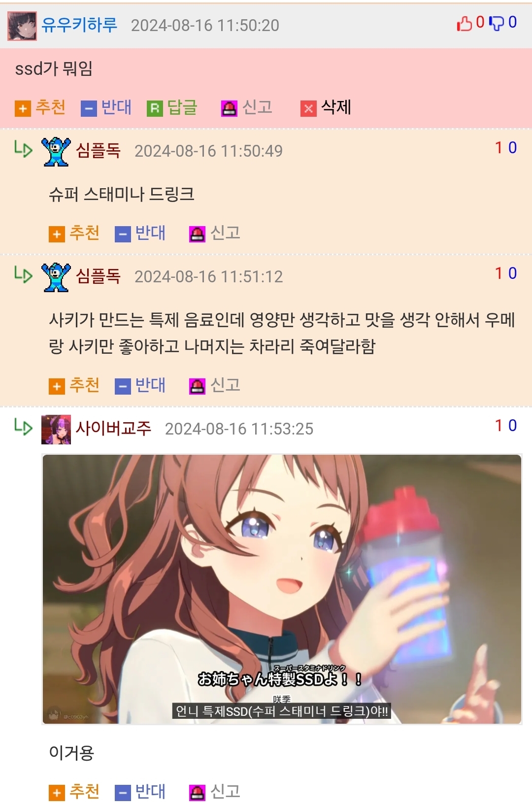Click the thumbs-up icon on 유우키하루's comment
532x807 pixels.
click(x=464, y=23)
